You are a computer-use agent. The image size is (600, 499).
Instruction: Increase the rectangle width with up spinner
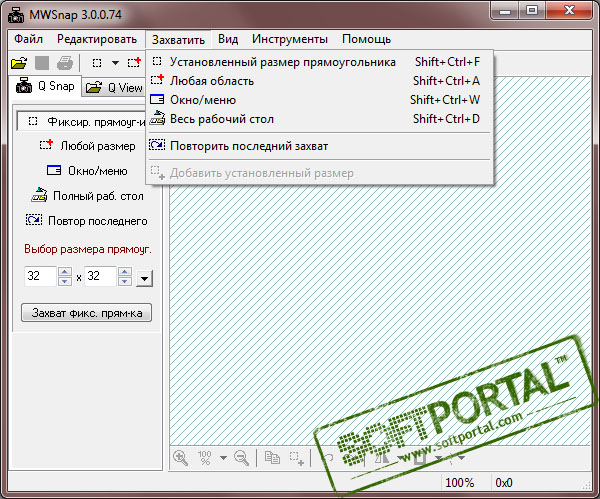[x=65, y=271]
